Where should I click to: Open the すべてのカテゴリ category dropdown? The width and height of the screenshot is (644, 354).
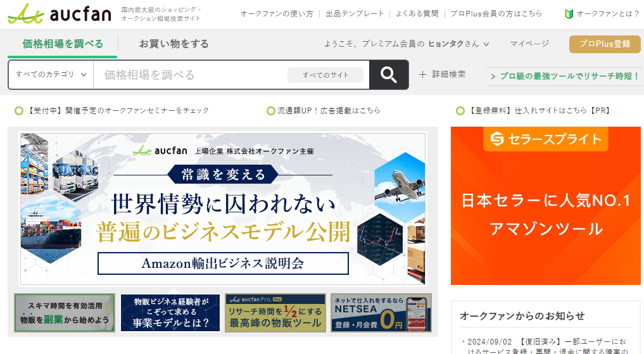[x=51, y=75]
